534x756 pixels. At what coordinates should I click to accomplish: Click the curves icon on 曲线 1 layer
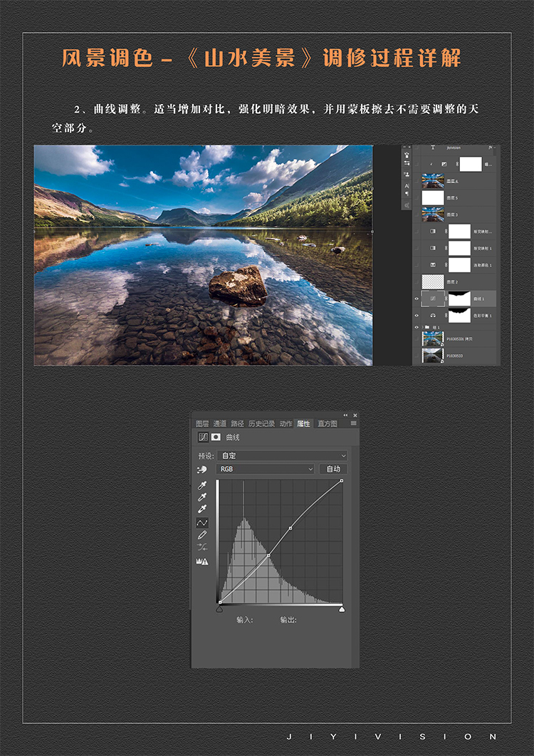pos(432,299)
